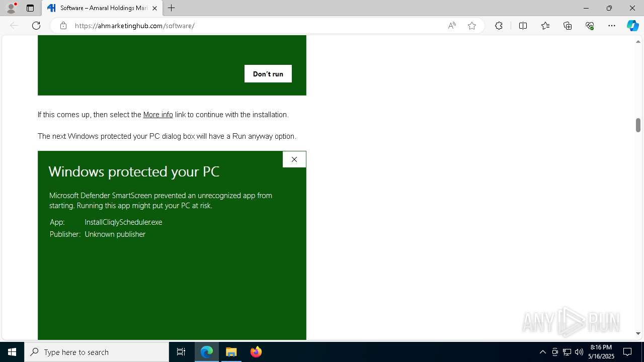Click the Windows protected your PC heading
Image resolution: width=644 pixels, height=362 pixels.
click(134, 171)
